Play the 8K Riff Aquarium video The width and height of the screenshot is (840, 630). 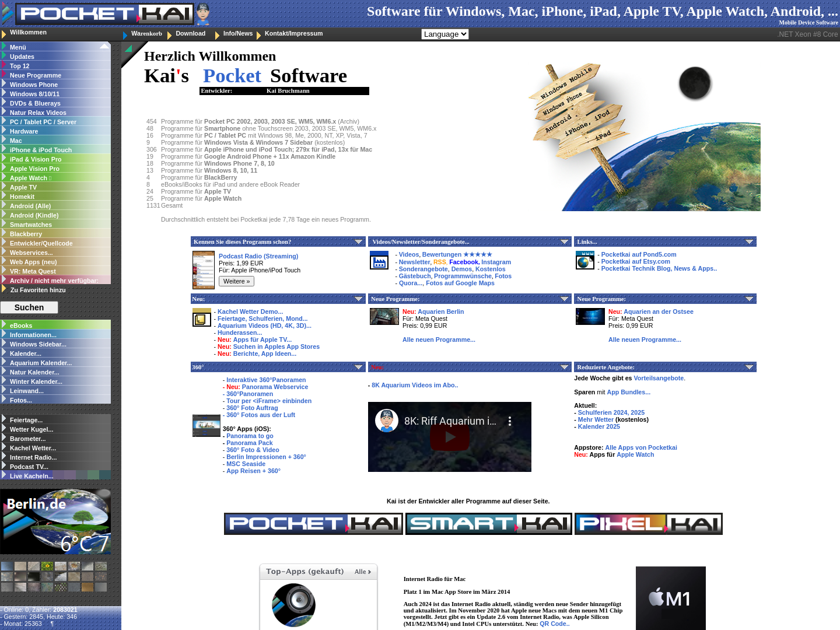450,437
